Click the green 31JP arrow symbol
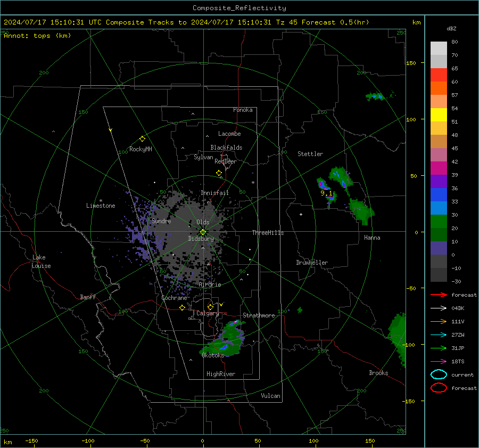Image resolution: width=479 pixels, height=448 pixels. (x=439, y=348)
